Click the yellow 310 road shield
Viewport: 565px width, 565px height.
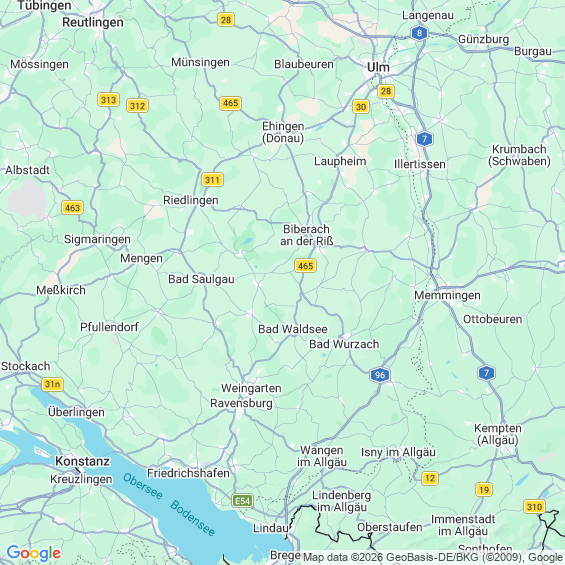tap(534, 507)
